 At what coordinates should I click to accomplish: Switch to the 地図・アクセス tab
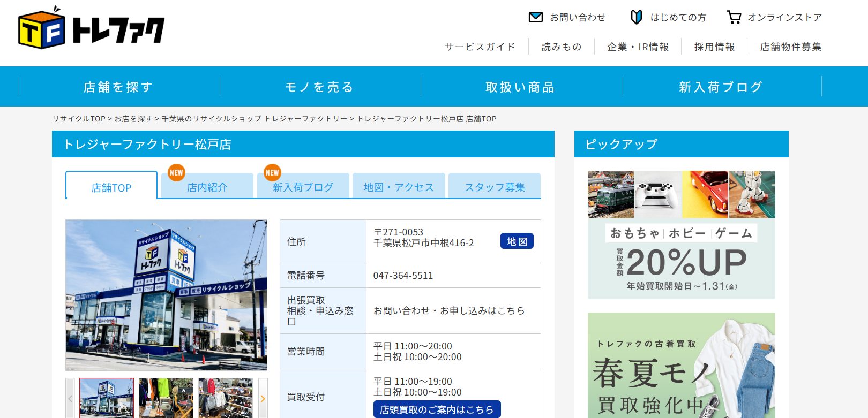[399, 187]
